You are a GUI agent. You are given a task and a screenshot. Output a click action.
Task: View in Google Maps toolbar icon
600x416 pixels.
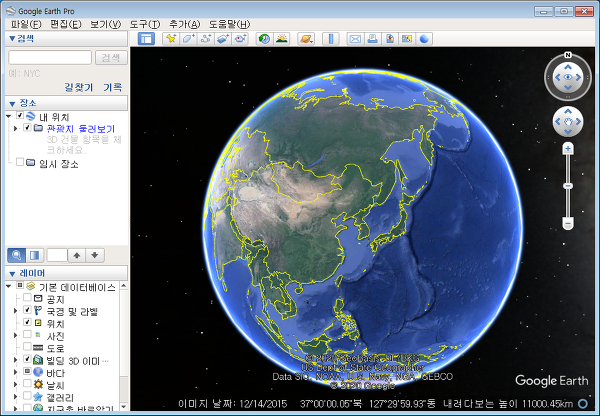click(407, 39)
